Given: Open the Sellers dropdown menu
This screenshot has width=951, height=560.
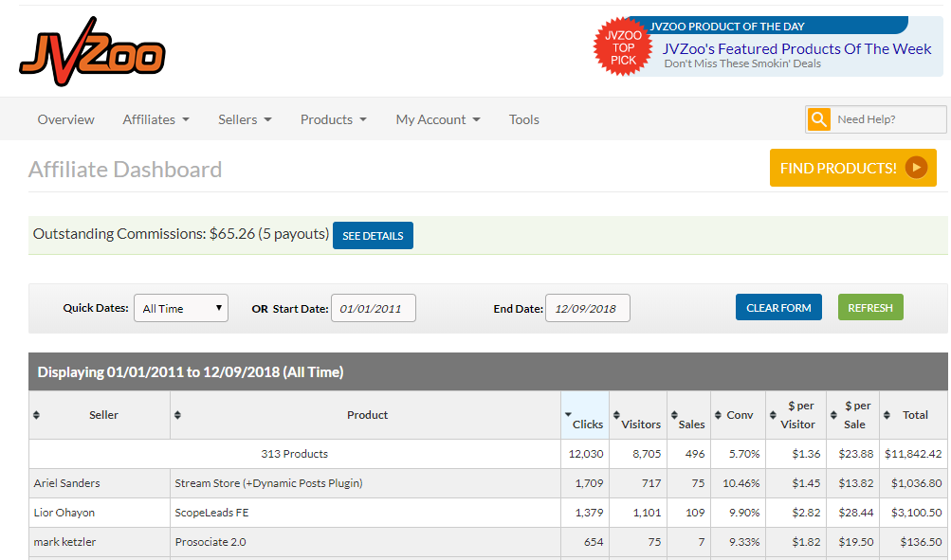Looking at the screenshot, I should pos(245,119).
